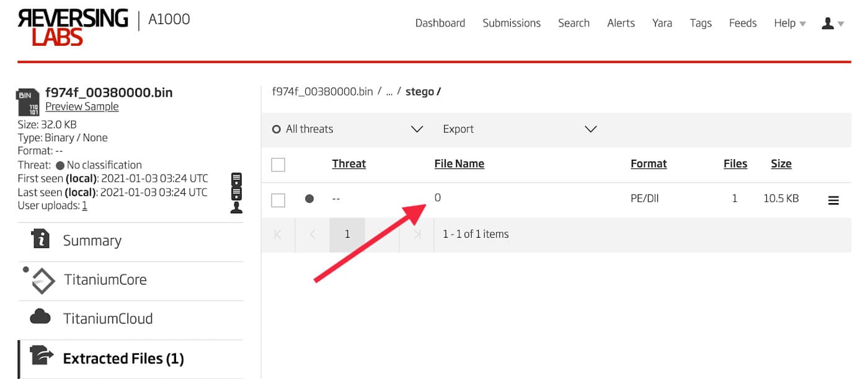This screenshot has width=868, height=379.
Task: Click the 'Type: Binary / None' text
Action: (x=63, y=137)
